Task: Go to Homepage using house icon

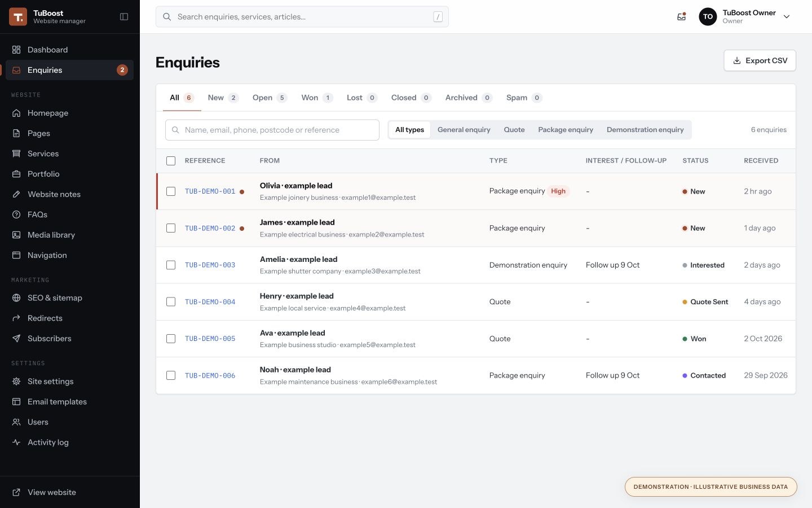Action: point(16,113)
